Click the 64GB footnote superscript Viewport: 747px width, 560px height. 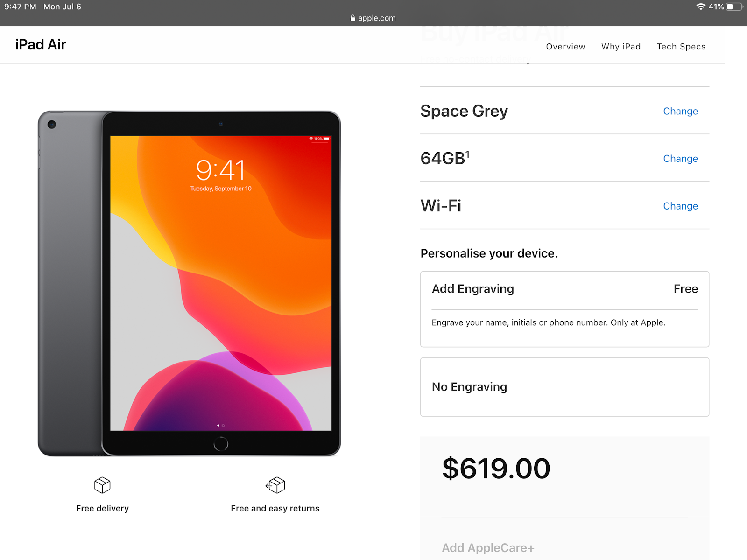pos(467,154)
